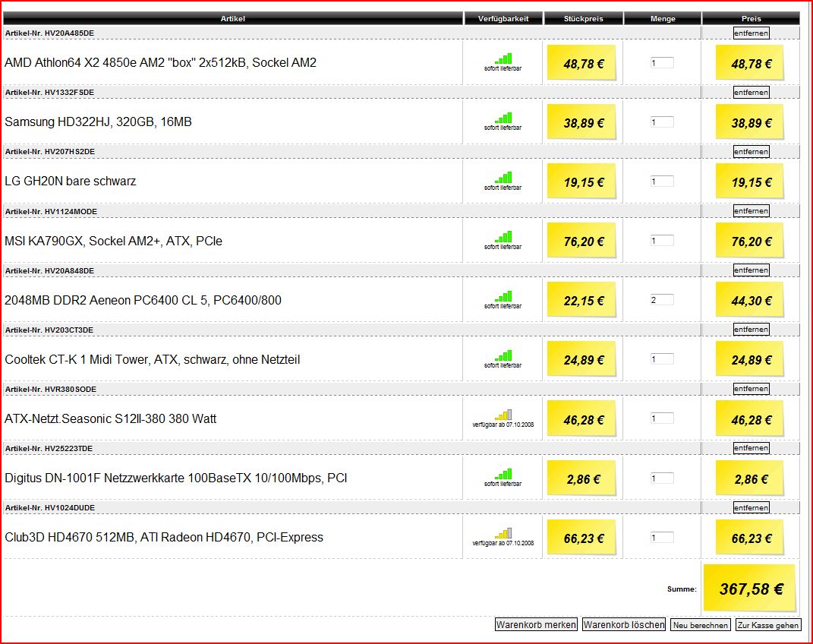The width and height of the screenshot is (813, 644).
Task: Click 2048MB DDR2 Aeneon PC6400 name
Action: coord(143,300)
